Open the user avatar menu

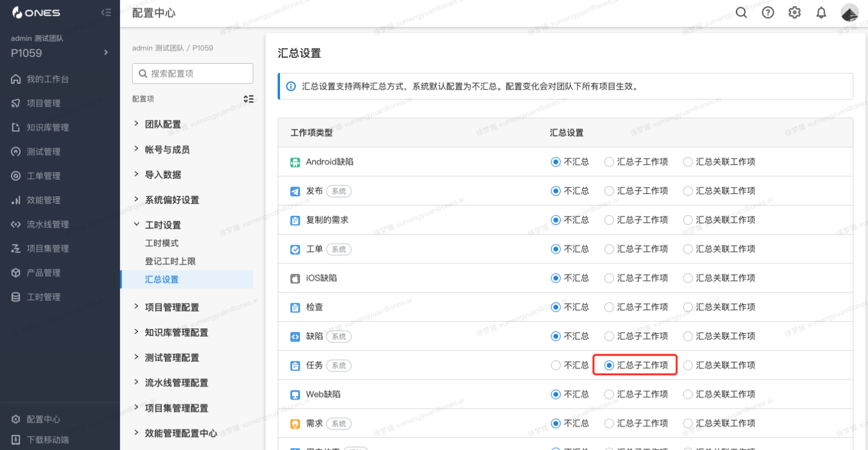point(849,13)
